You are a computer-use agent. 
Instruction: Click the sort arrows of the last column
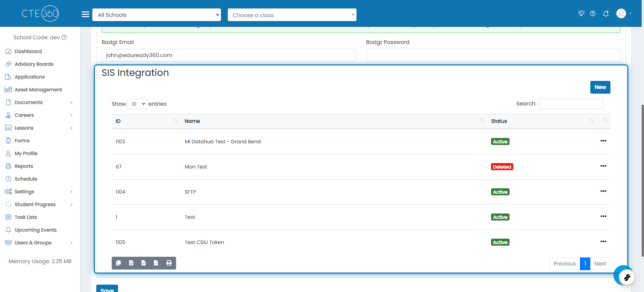point(605,120)
